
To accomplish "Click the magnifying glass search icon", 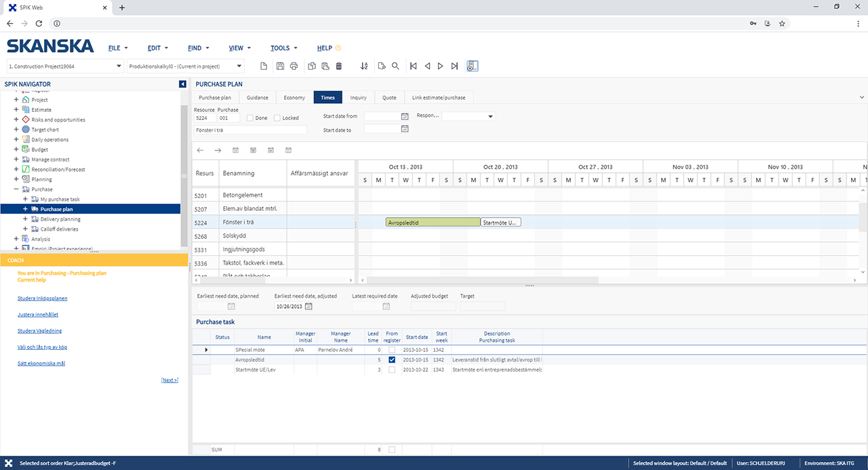I will click(x=395, y=66).
